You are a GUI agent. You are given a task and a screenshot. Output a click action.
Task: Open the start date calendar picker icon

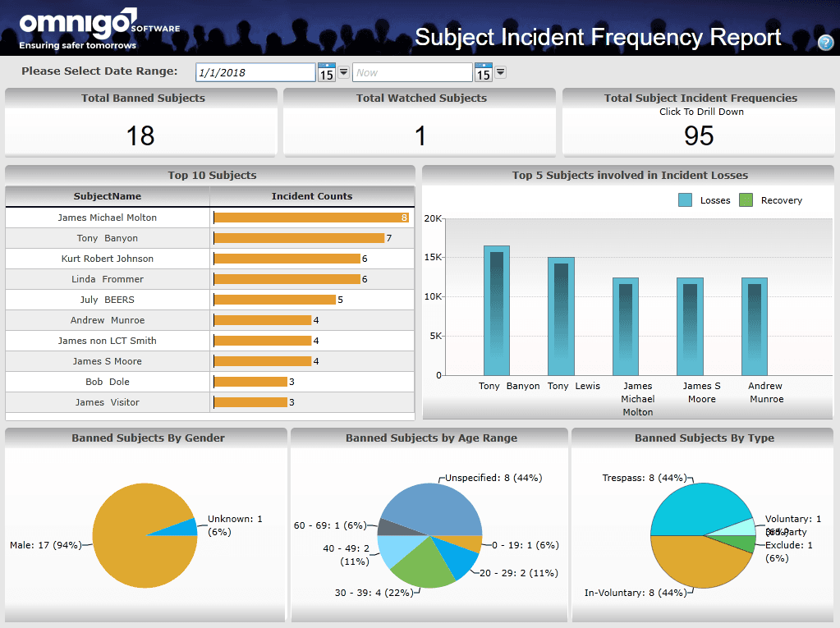[x=326, y=72]
